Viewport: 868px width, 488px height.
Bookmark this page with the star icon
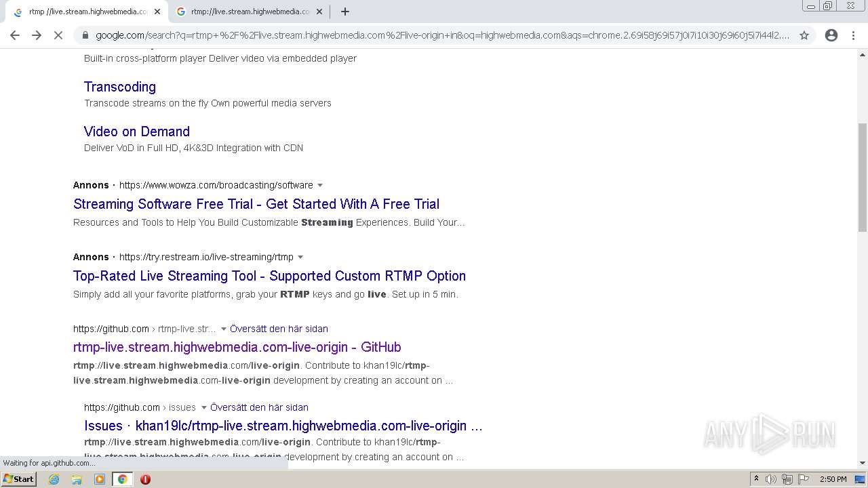click(804, 35)
